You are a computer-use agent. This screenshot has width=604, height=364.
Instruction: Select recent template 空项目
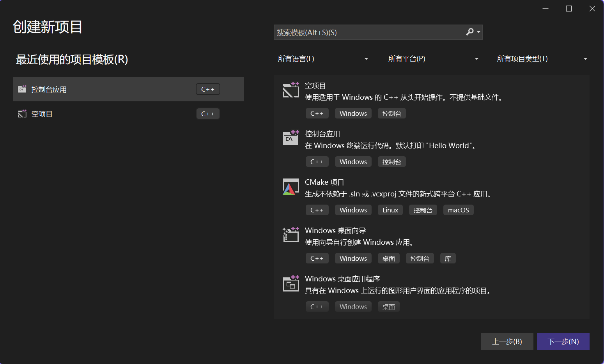128,114
